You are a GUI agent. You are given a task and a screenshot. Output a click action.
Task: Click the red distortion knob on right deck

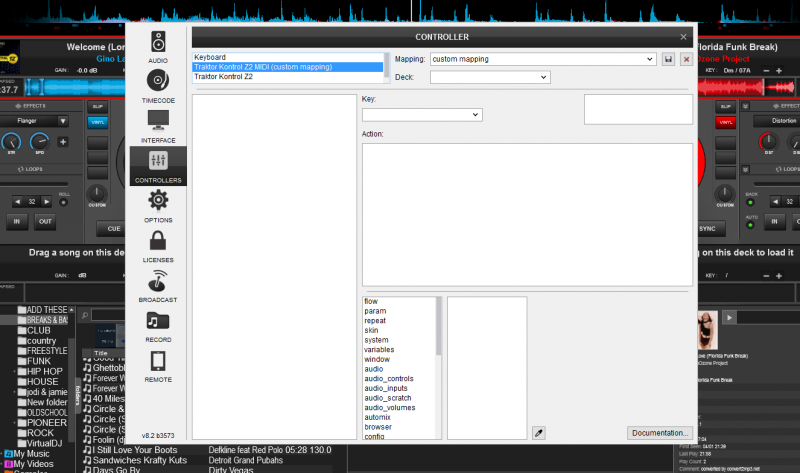pyautogui.click(x=768, y=141)
